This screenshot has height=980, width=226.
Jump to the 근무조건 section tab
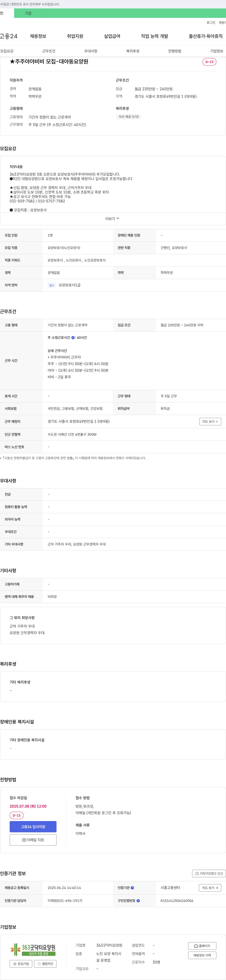pyautogui.click(x=49, y=51)
